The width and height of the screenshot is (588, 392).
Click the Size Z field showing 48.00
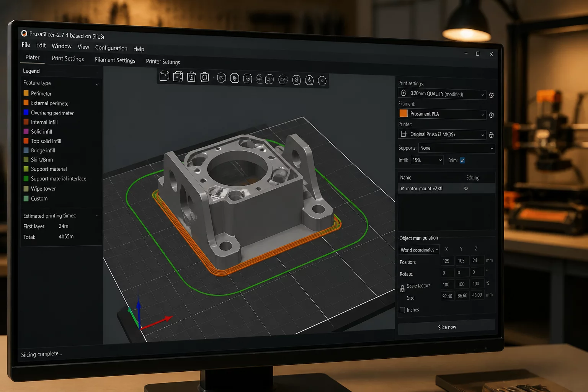(477, 295)
